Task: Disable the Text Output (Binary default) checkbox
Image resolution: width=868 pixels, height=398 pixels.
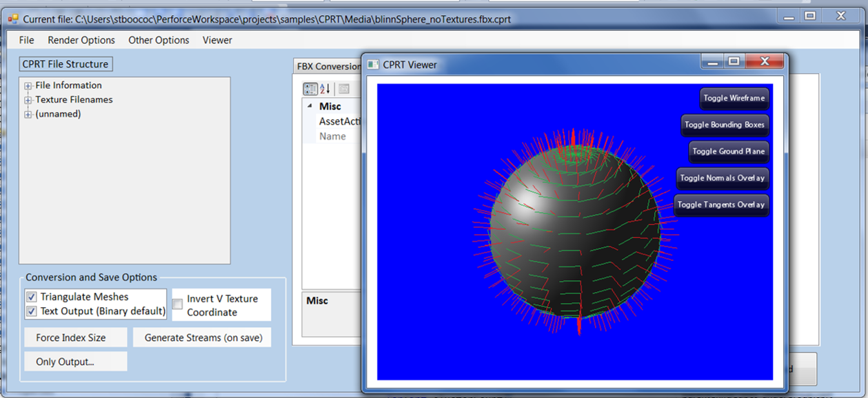Action: tap(31, 311)
